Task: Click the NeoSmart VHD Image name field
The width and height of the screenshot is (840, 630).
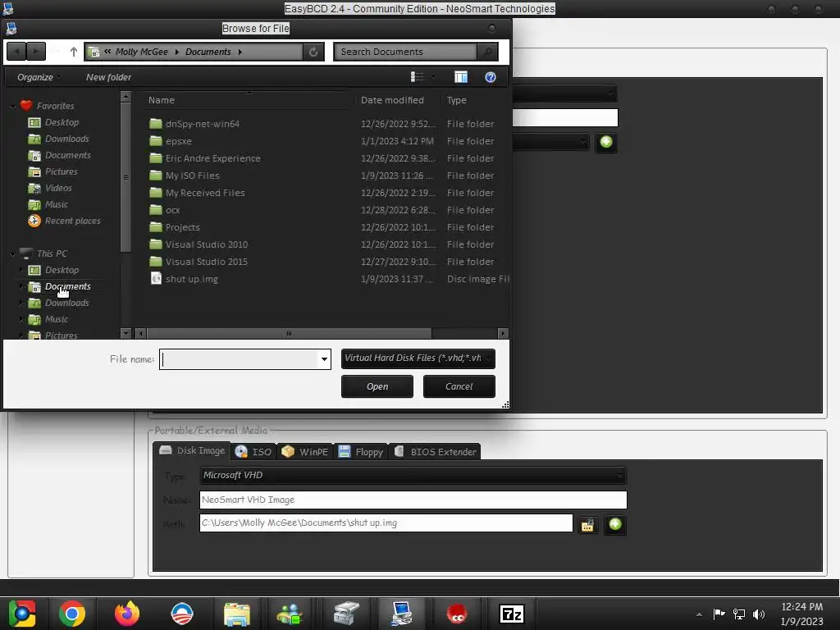Action: tap(413, 500)
